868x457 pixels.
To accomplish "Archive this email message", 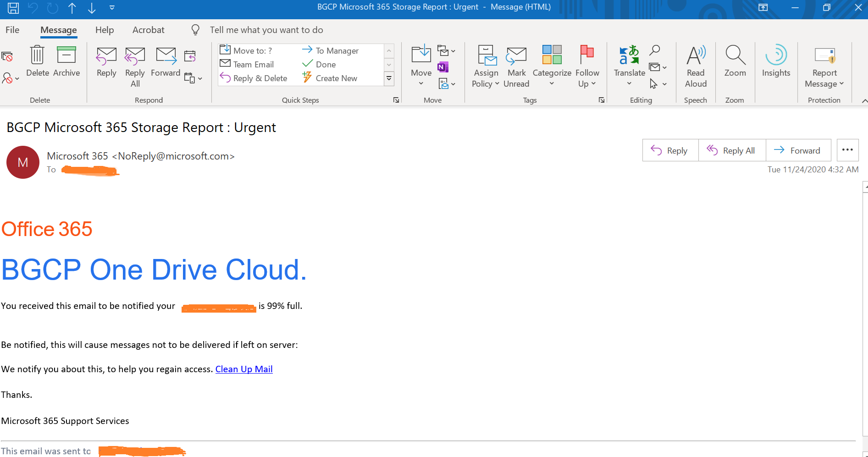I will point(66,61).
